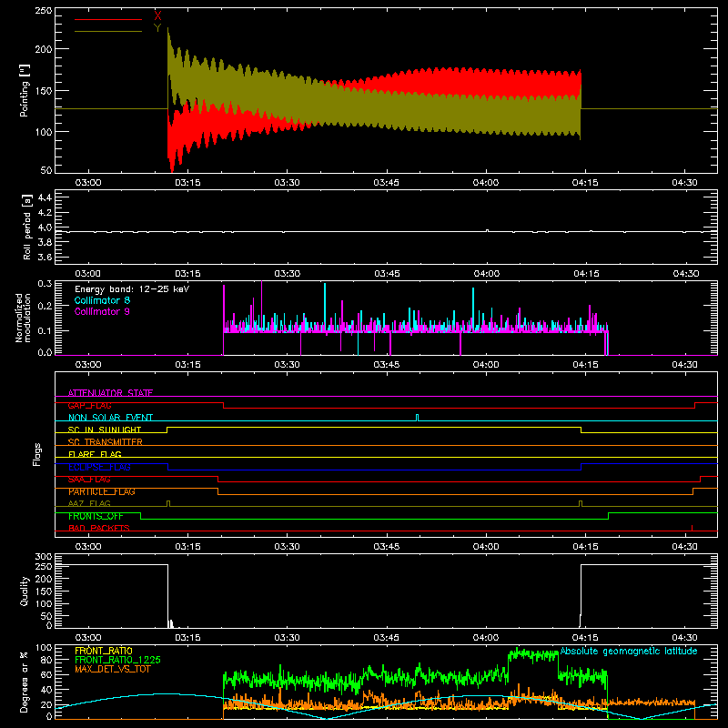
Task: Click the 03:45 tick label under modulation plot
Action: point(386,365)
